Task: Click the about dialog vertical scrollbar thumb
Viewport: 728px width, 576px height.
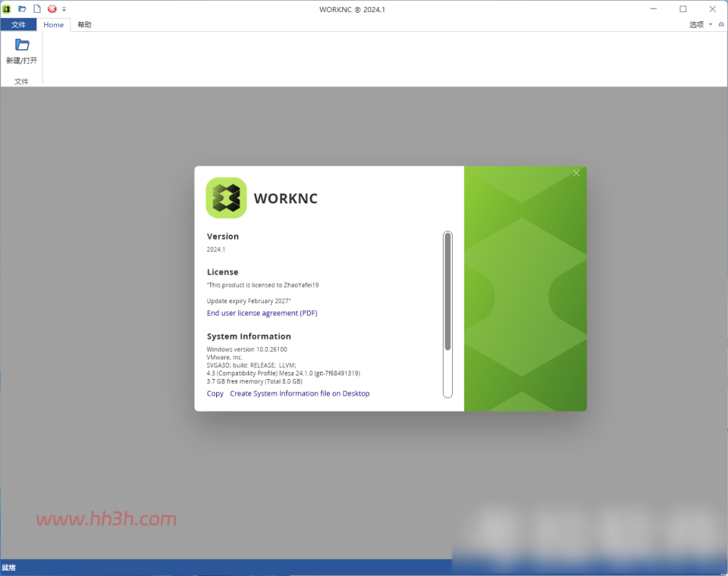Action: 448,292
